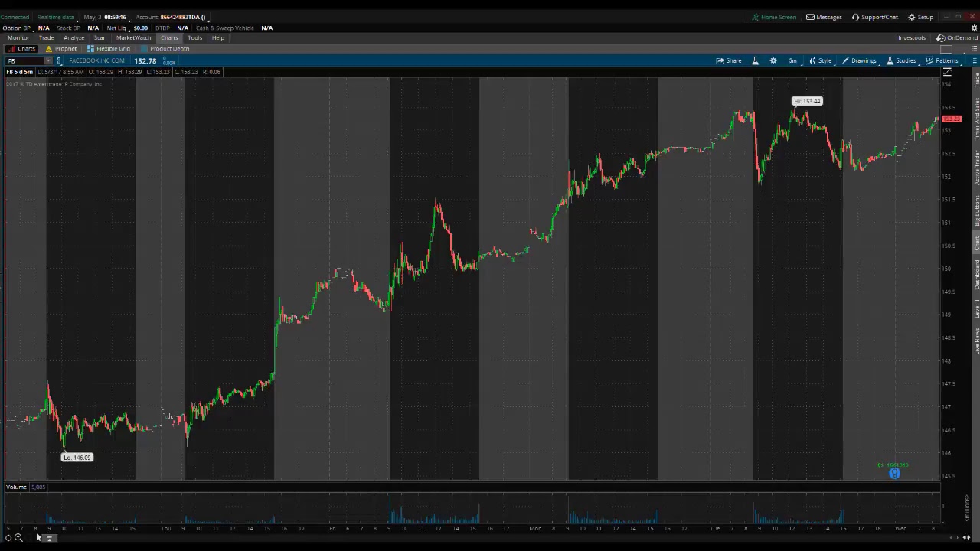Click the chart scroll arrows at bottom-right
980x551 pixels.
click(x=966, y=538)
